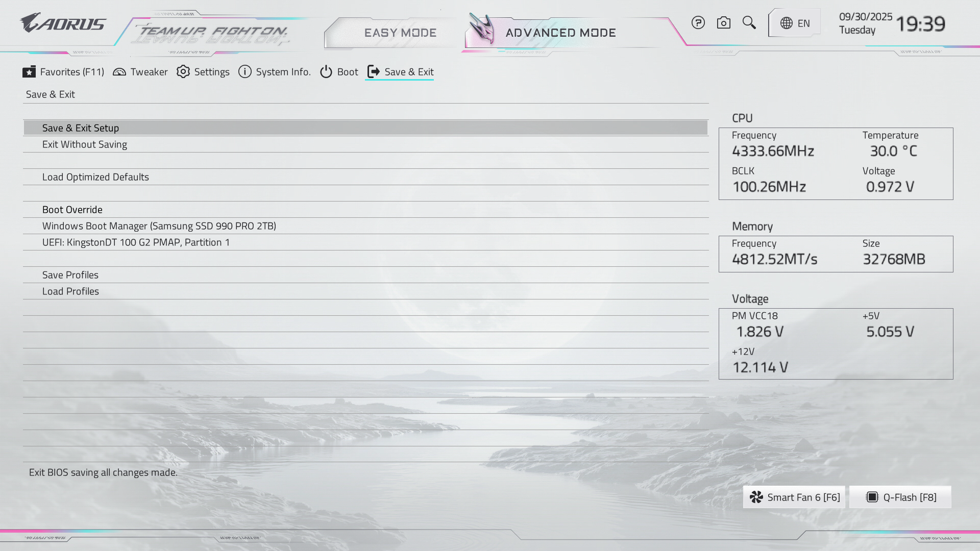Select the Advanced Mode tab
Screen dimensions: 980x551
[x=560, y=33]
